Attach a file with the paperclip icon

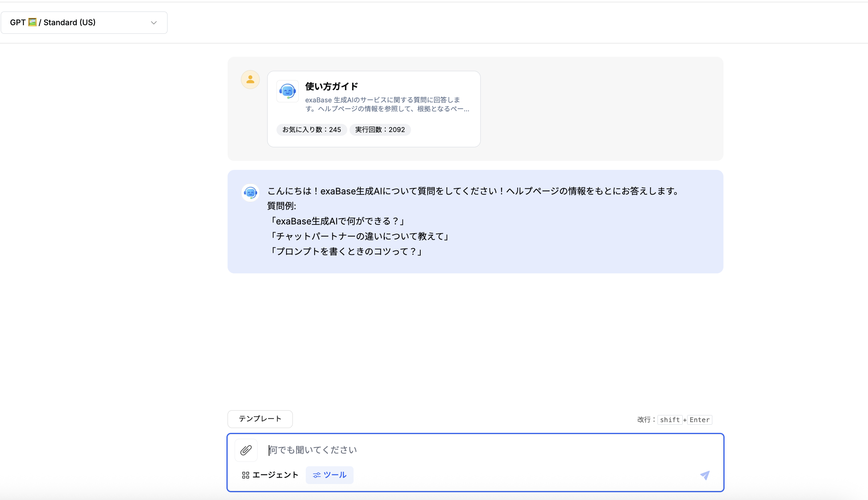coord(246,450)
